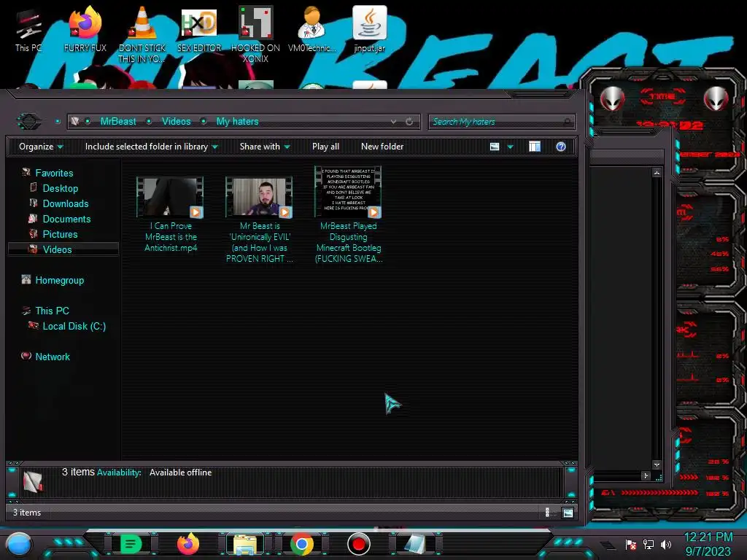Select Mr Beast is Unironically EVIL thumbnail
Viewport: 747px width, 560px height.
(259, 197)
